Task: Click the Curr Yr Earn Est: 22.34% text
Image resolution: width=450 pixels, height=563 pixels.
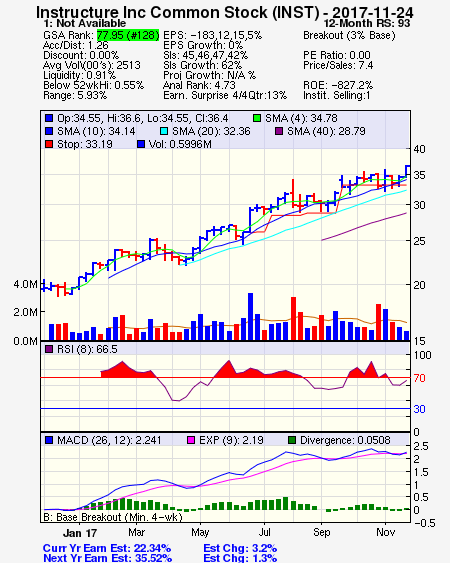Action: [x=107, y=548]
